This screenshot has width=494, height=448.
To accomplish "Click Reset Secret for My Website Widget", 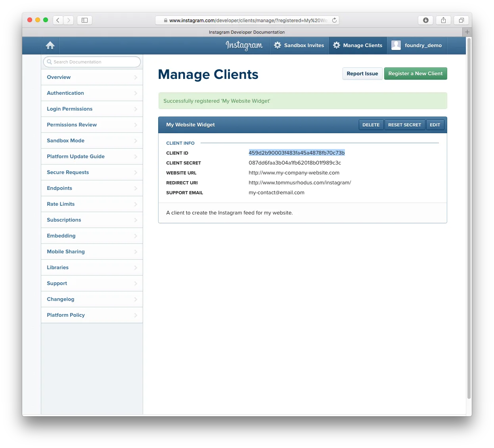I will click(x=405, y=125).
